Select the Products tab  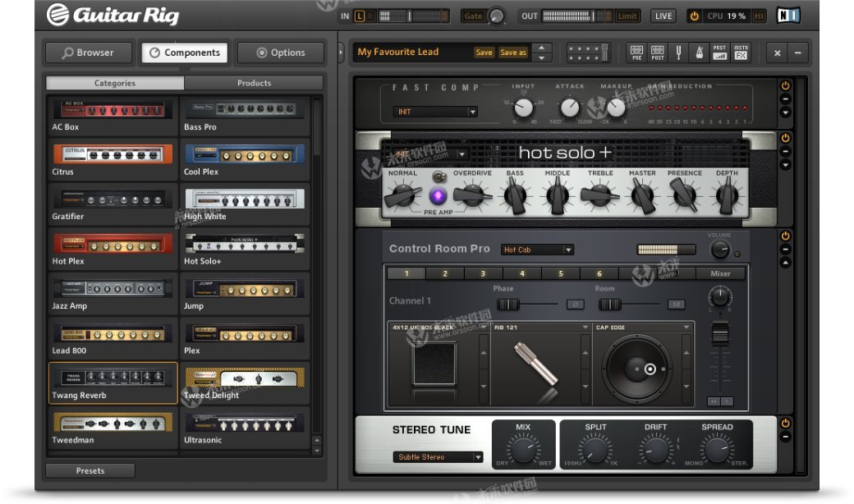point(254,83)
